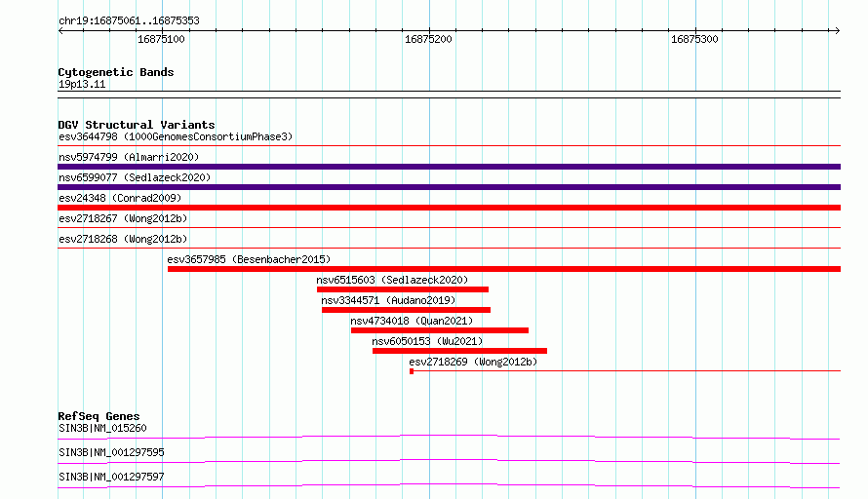Open SIN3B|NM_015260 gene label
This screenshot has width=868, height=499.
tap(102, 428)
